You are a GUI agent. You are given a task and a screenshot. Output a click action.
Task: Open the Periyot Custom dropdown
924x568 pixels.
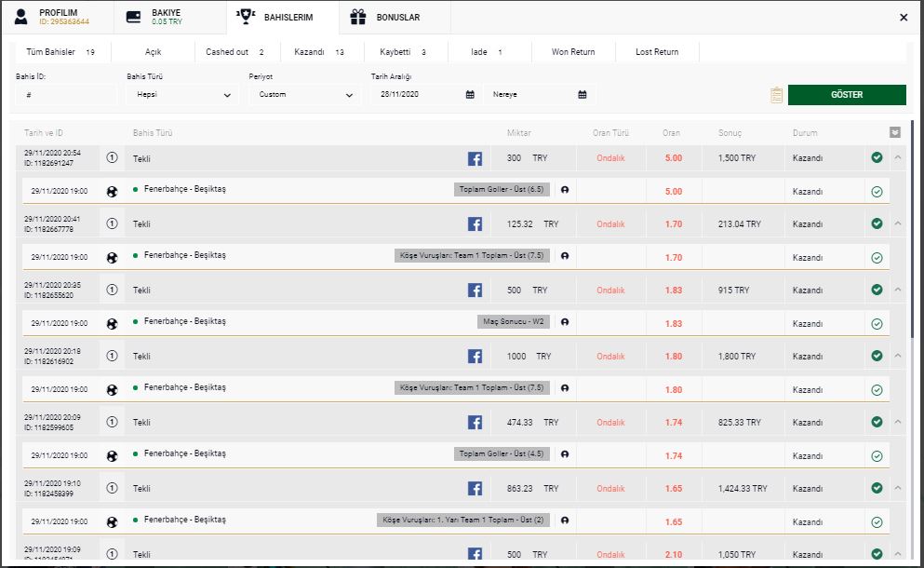(x=304, y=94)
